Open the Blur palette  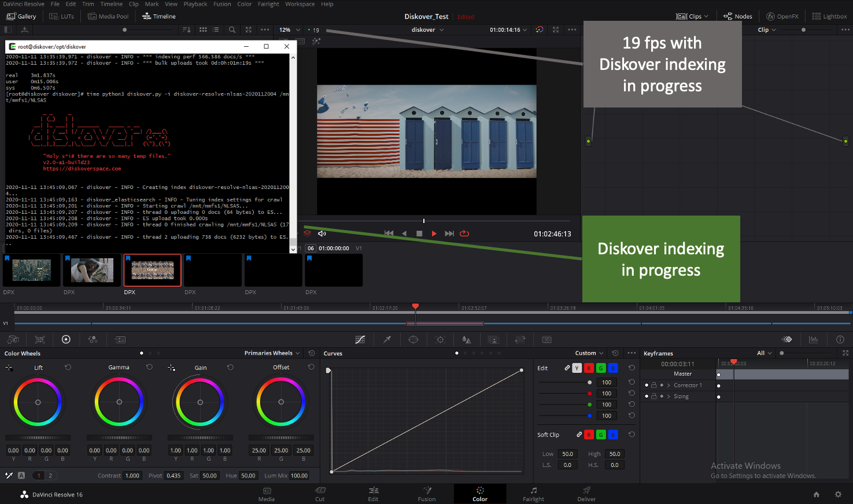pyautogui.click(x=467, y=340)
